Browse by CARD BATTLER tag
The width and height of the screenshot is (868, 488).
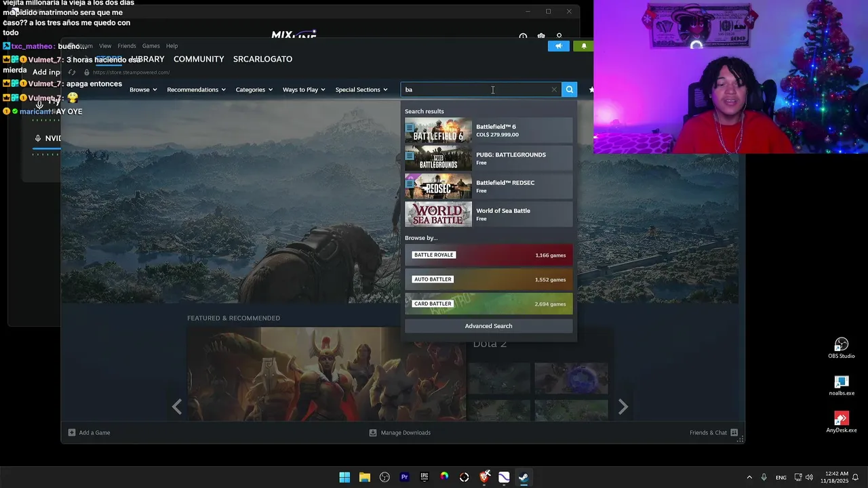tap(489, 304)
